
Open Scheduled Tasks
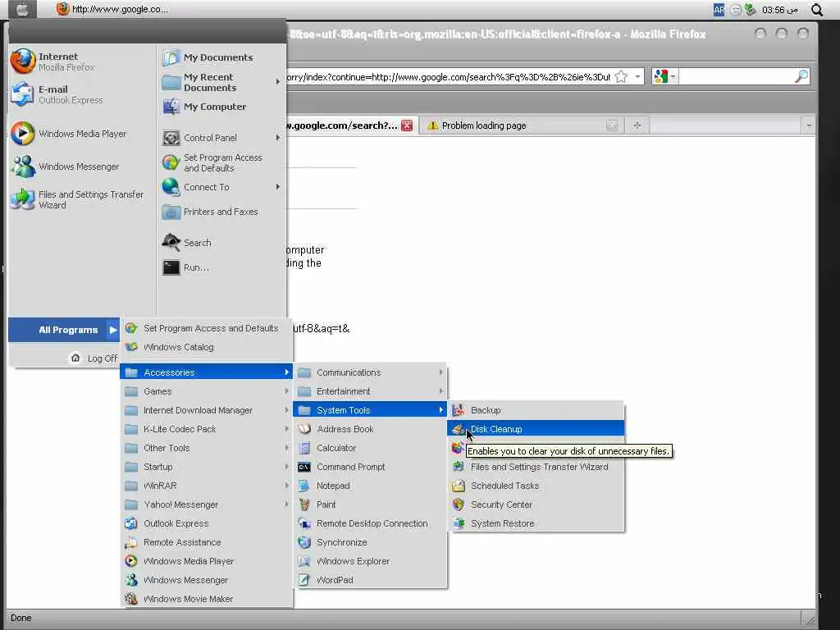click(536, 486)
